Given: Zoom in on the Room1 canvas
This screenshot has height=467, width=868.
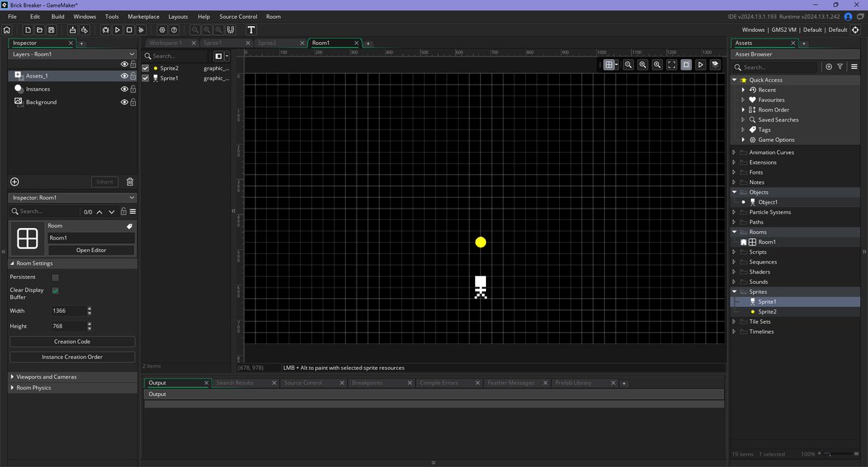Looking at the screenshot, I should (657, 64).
